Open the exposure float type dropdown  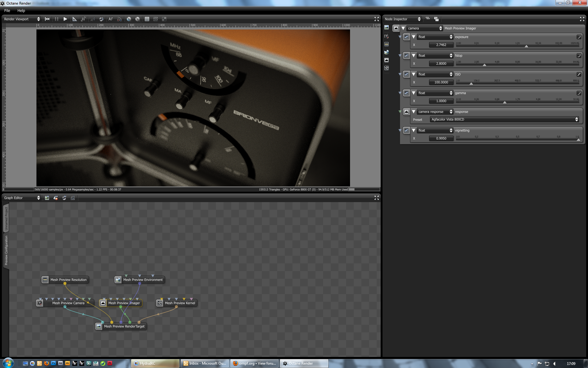pyautogui.click(x=435, y=37)
